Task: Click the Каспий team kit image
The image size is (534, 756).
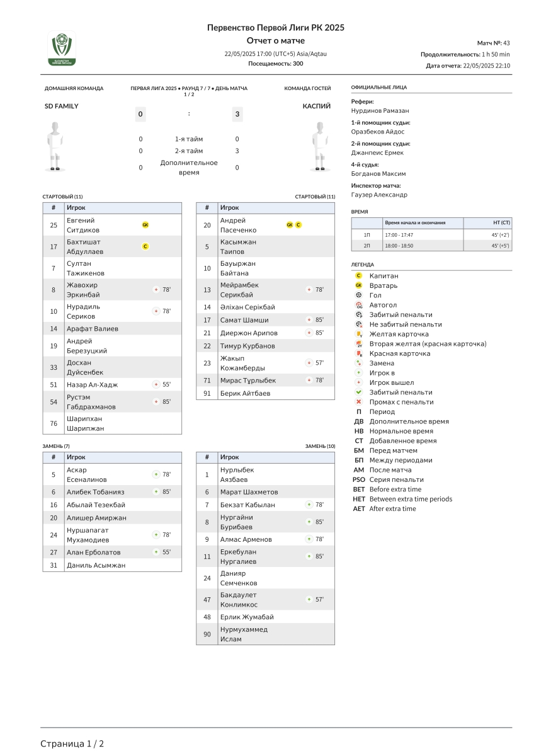Action: pyautogui.click(x=321, y=146)
